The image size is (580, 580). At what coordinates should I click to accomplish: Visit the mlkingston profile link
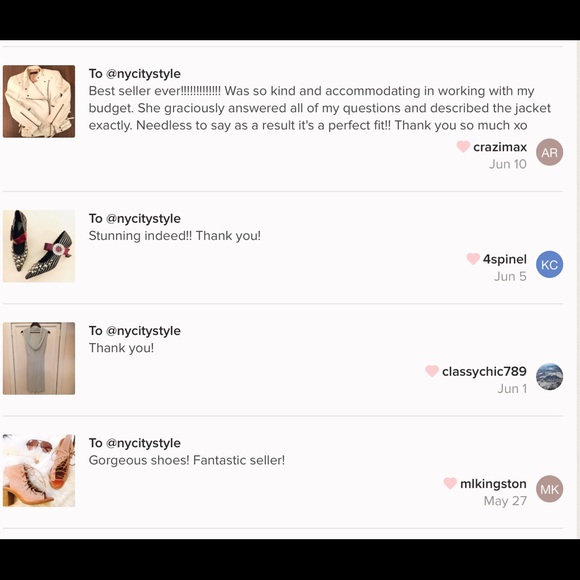[493, 484]
